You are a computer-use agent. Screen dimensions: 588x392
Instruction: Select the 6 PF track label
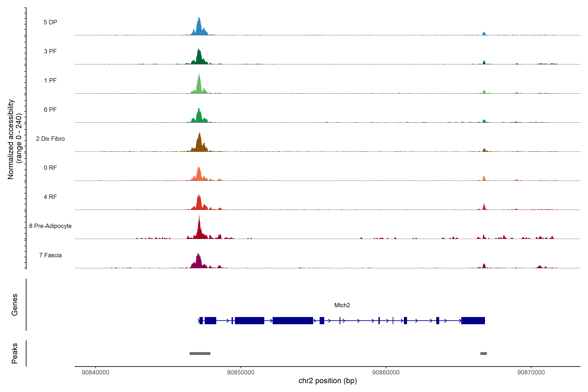[x=50, y=109]
